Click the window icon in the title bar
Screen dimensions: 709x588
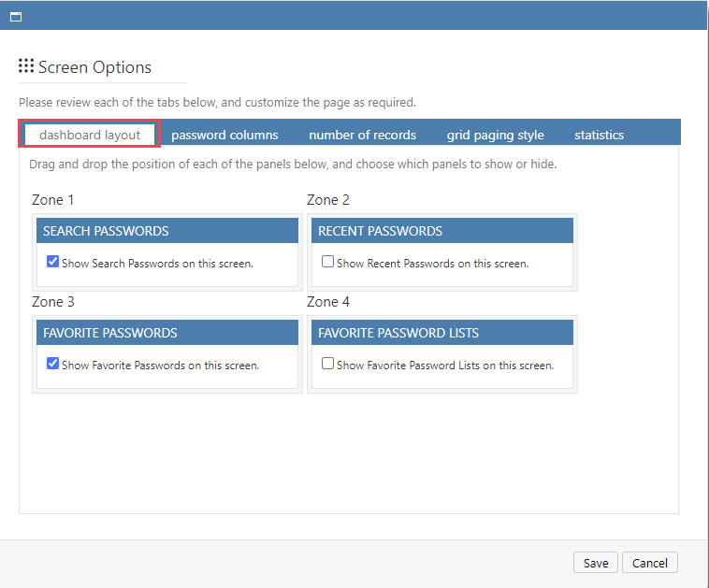point(16,16)
